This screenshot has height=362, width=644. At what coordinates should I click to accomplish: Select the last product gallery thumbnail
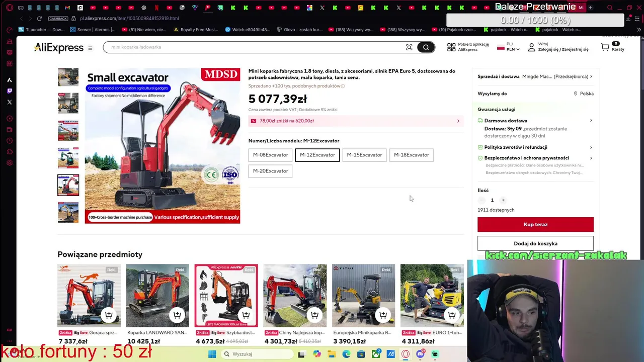coord(68,212)
